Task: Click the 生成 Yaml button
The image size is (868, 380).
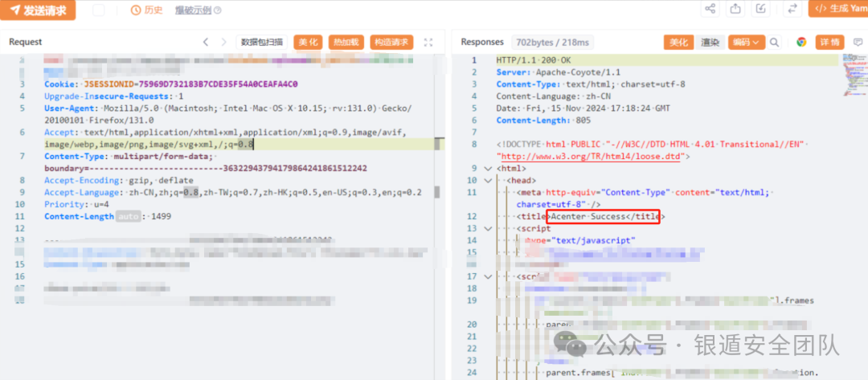Action: tap(838, 8)
